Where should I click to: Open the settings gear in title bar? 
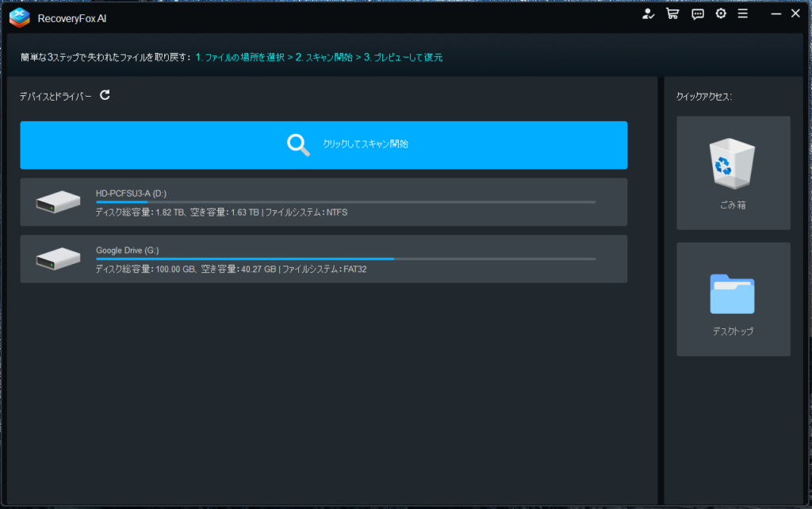click(721, 13)
